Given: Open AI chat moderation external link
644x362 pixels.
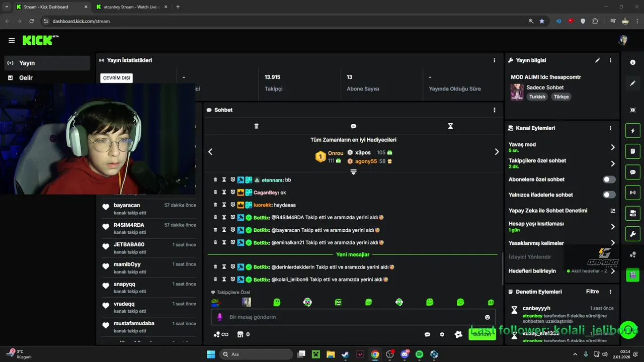Looking at the screenshot, I should pos(613,211).
